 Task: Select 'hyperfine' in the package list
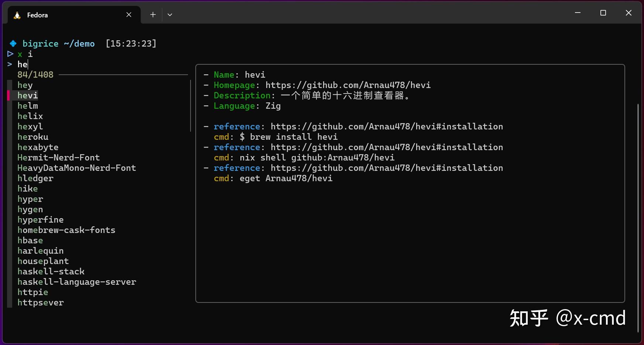tap(41, 220)
